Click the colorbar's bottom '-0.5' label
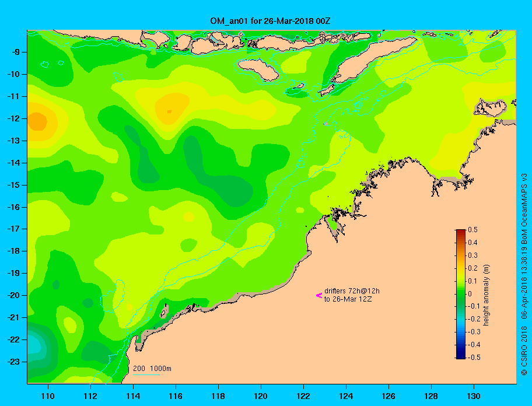The image size is (532, 406). (474, 358)
